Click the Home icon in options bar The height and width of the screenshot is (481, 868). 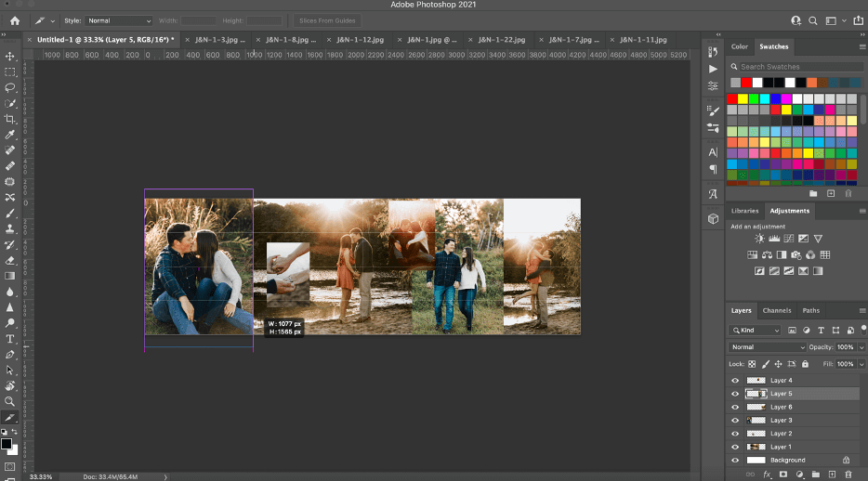tap(15, 20)
